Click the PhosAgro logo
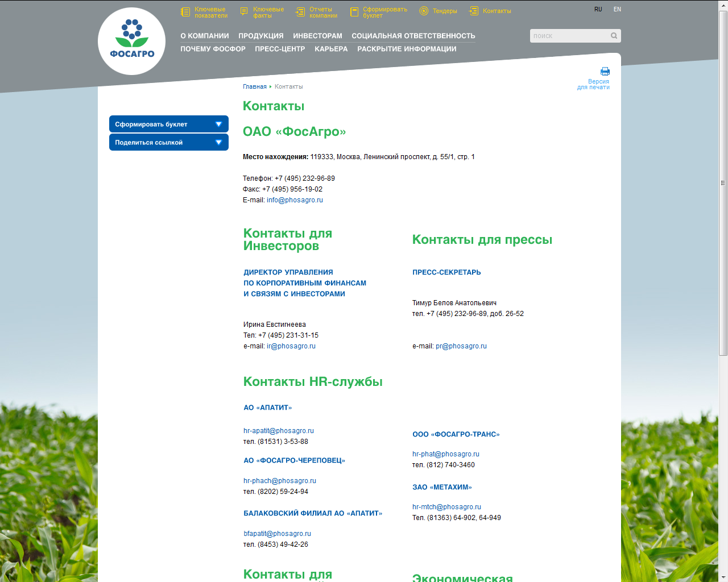The image size is (728, 582). (x=132, y=41)
